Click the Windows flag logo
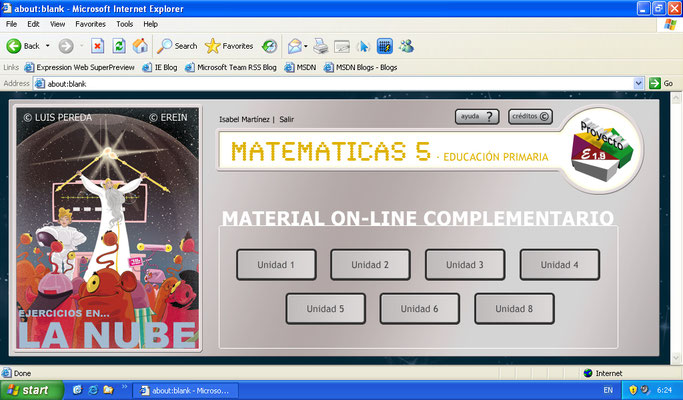This screenshot has height=400, width=683. click(670, 24)
